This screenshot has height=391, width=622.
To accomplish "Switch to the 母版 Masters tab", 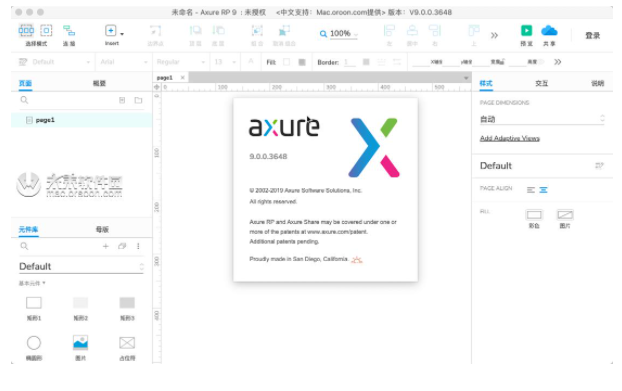I will tap(102, 229).
